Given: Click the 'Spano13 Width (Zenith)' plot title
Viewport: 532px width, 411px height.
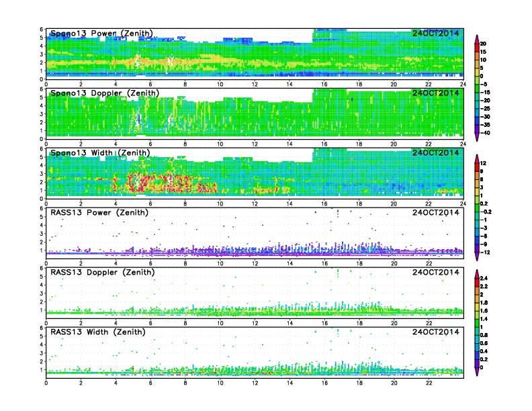Looking at the screenshot, I should pyautogui.click(x=101, y=153).
